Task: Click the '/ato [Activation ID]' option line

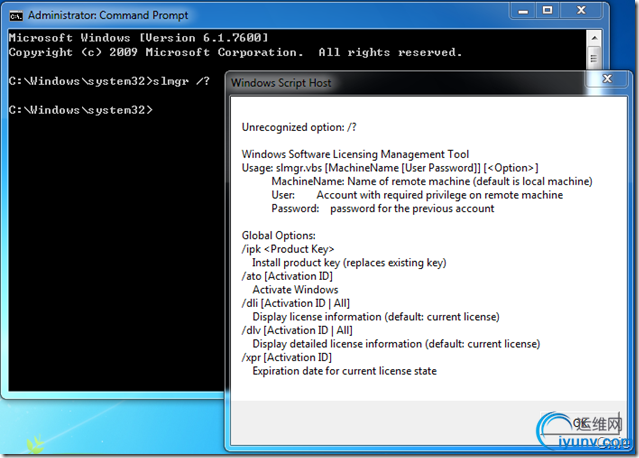Action: point(287,276)
